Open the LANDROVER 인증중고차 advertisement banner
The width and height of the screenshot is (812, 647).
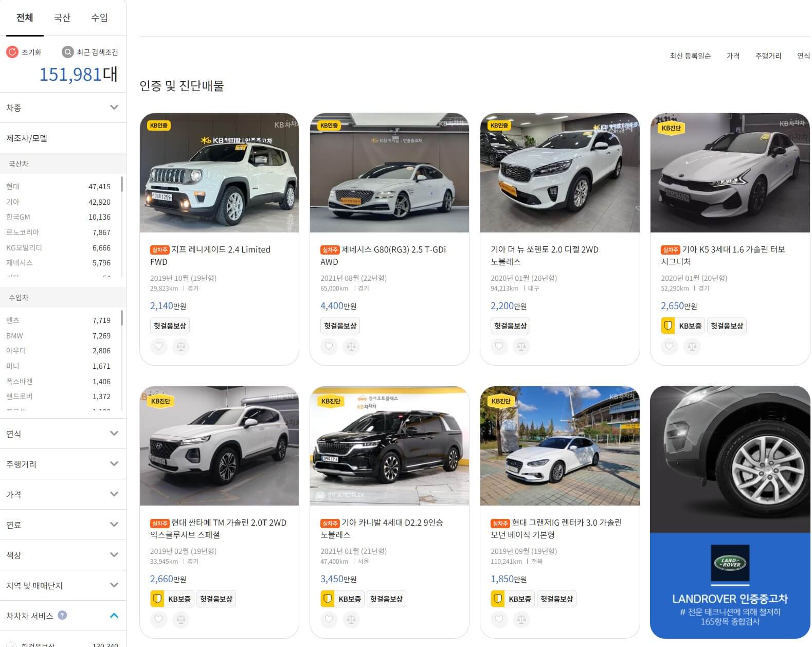tap(730, 512)
